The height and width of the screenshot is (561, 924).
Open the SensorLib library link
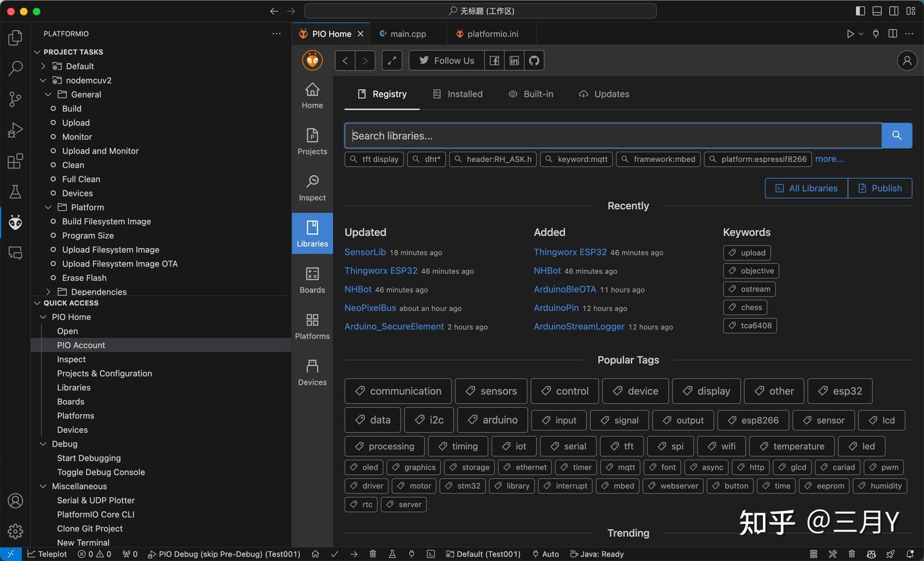point(364,252)
